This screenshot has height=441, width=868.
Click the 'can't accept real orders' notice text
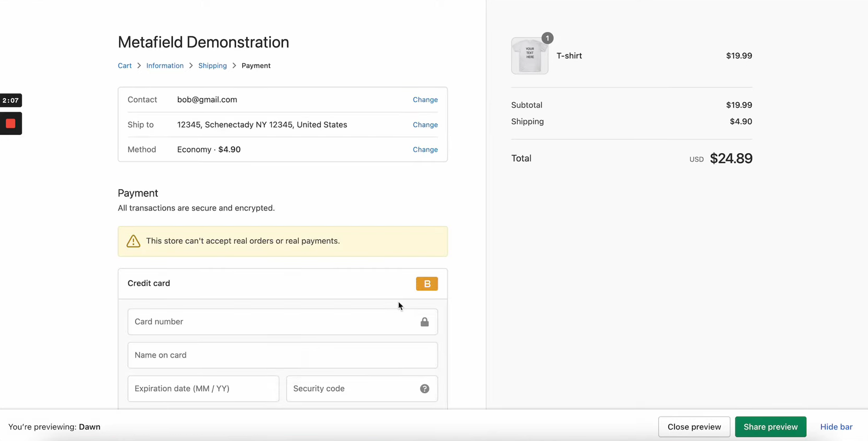pyautogui.click(x=243, y=241)
